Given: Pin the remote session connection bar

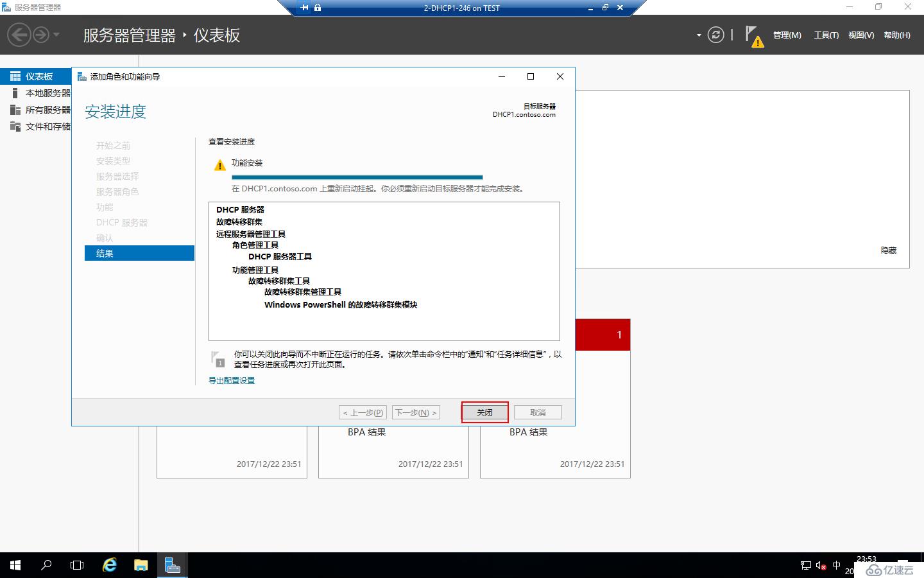Looking at the screenshot, I should coord(304,8).
